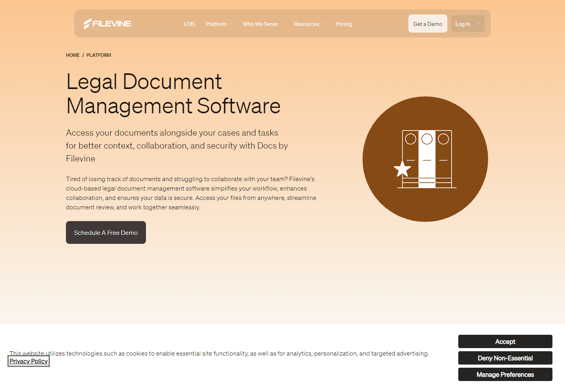Expand the Who We Serve menu

coord(262,24)
